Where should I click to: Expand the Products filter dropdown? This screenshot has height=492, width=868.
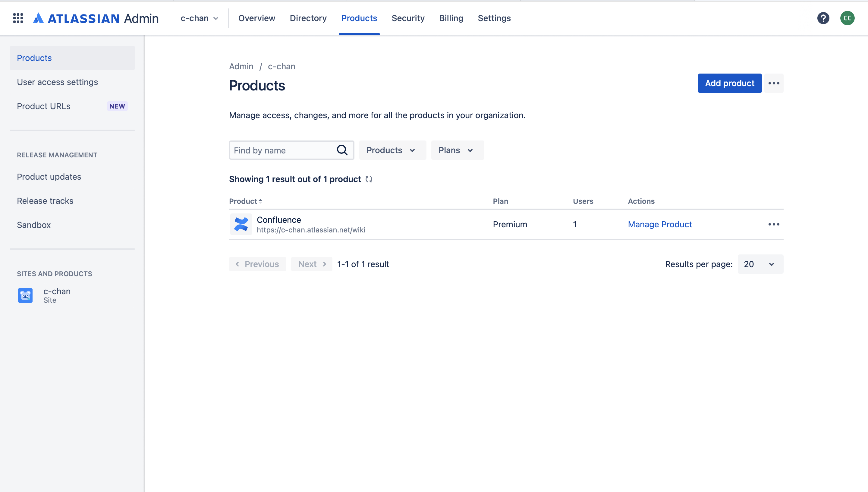(x=391, y=150)
